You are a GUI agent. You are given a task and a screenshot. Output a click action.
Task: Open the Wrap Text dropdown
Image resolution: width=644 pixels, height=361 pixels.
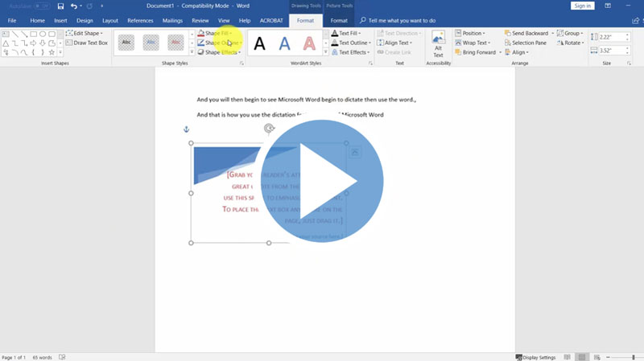pos(475,43)
